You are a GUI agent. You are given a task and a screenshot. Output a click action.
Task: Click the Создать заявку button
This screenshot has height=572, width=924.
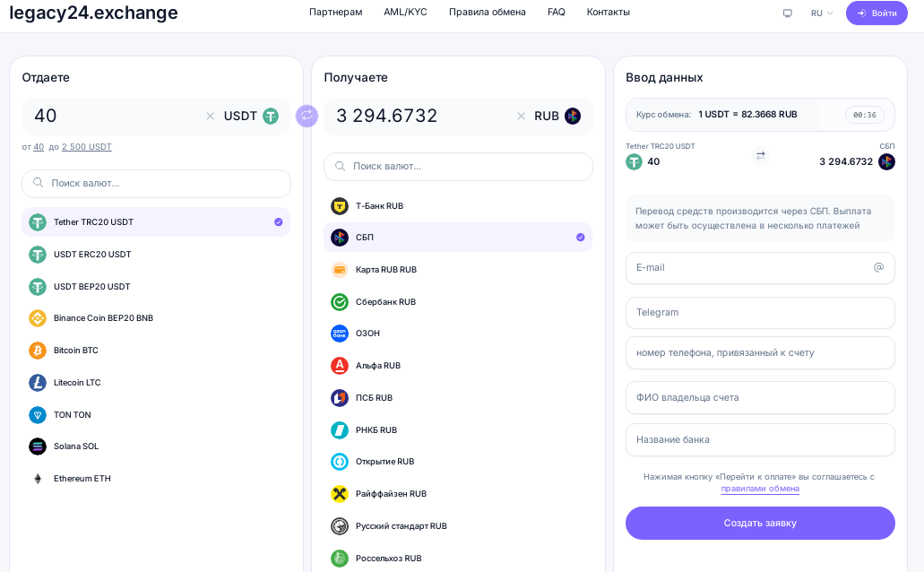pyautogui.click(x=760, y=523)
